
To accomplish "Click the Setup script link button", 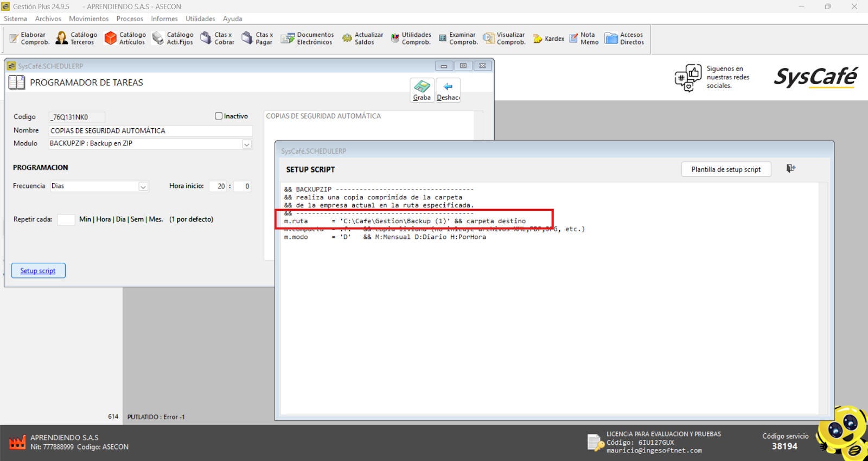I will (38, 270).
